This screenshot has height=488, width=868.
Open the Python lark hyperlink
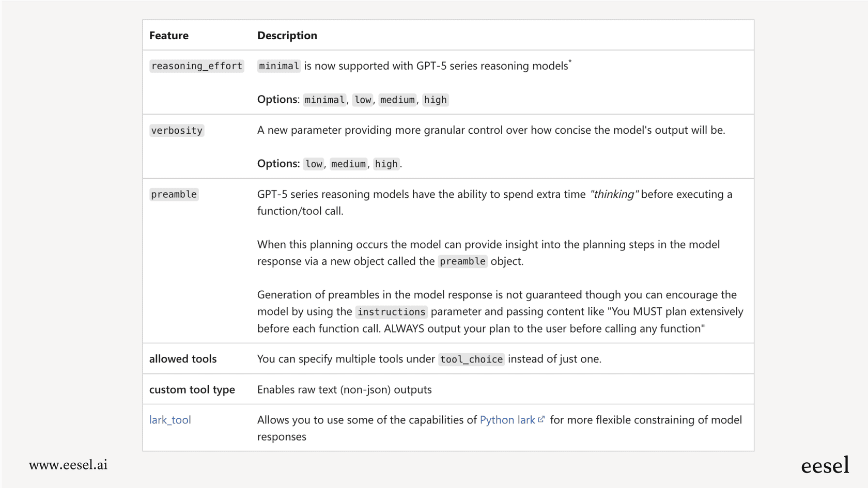[508, 420]
